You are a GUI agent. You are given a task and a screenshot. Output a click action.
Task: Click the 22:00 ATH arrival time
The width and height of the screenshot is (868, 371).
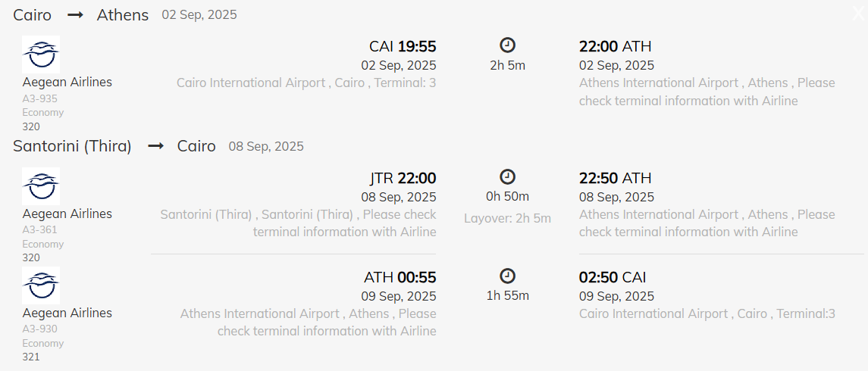click(x=615, y=47)
